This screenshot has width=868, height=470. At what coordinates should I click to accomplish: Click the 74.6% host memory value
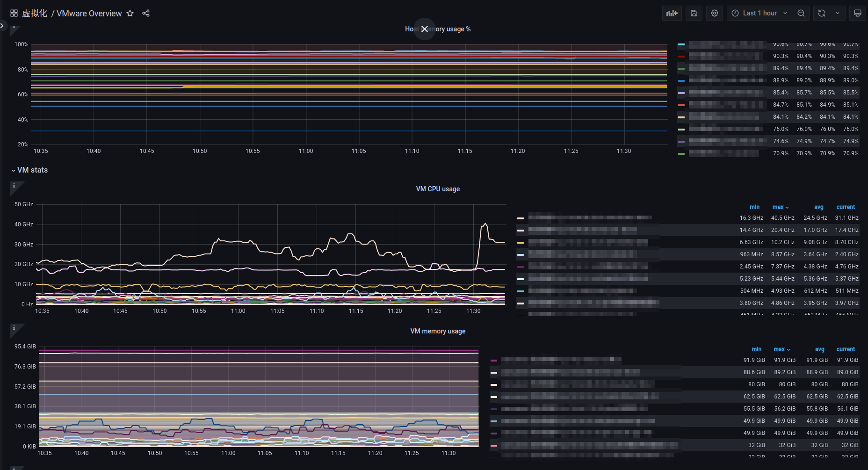pyautogui.click(x=781, y=141)
